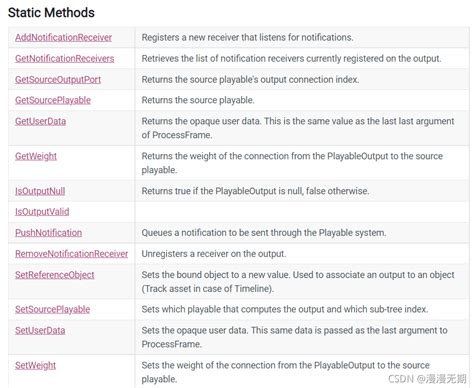Open GetUserData method documentation

coord(40,121)
